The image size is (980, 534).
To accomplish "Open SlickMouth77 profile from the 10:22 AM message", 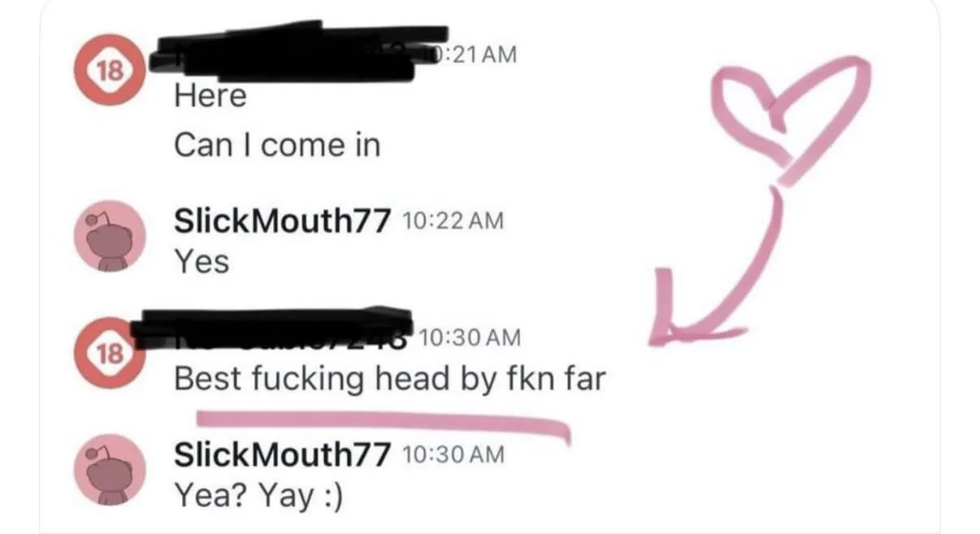I will point(282,220).
